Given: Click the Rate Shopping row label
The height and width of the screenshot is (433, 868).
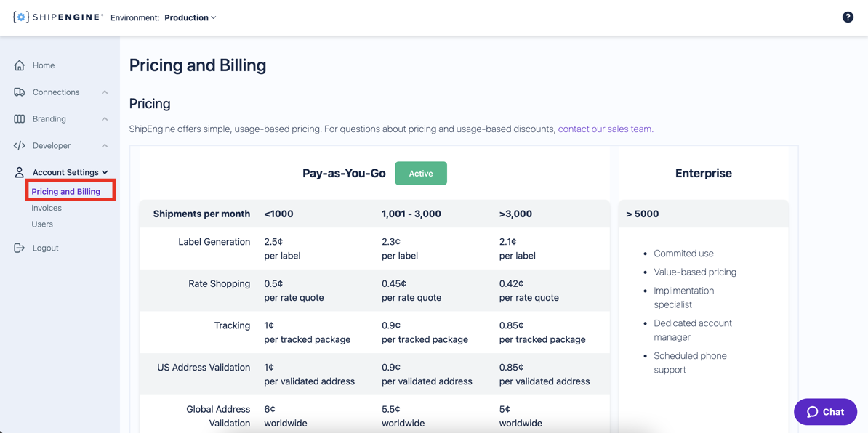Looking at the screenshot, I should [x=220, y=283].
